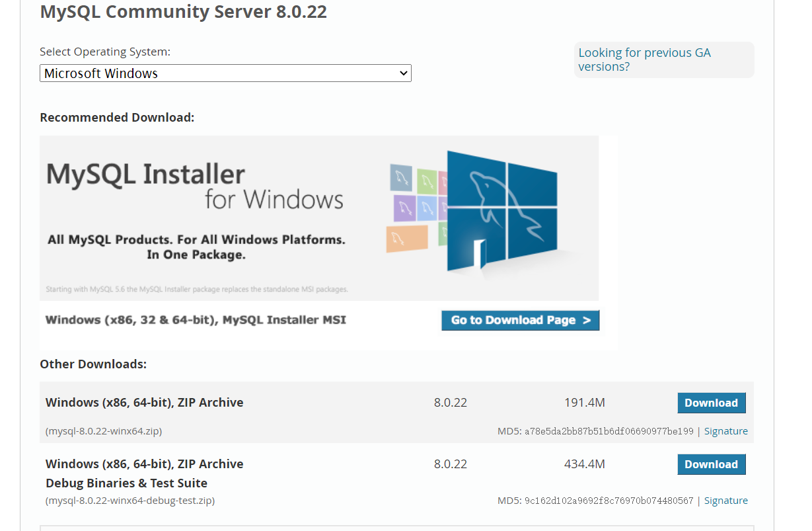Click the '191.4M' size value

click(x=585, y=403)
